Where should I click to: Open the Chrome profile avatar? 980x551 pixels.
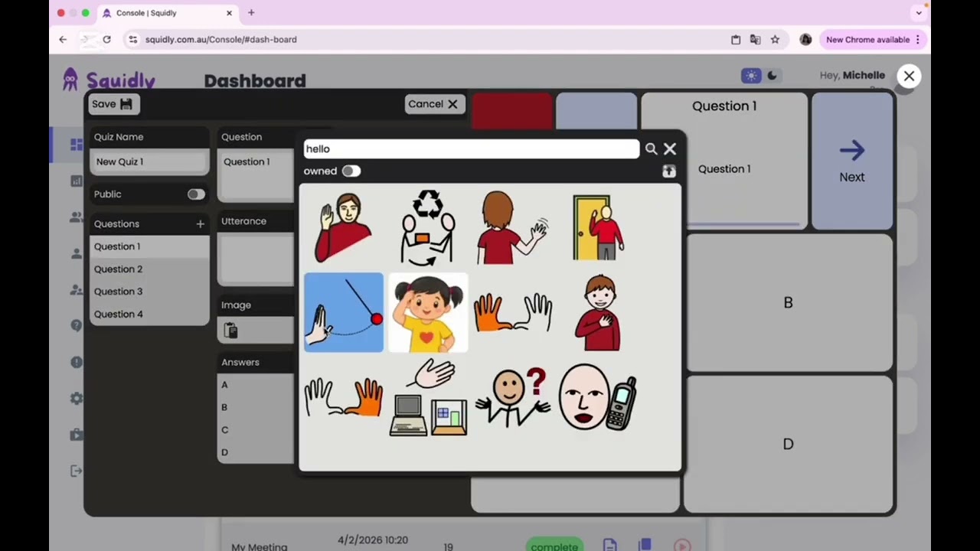[x=805, y=40]
